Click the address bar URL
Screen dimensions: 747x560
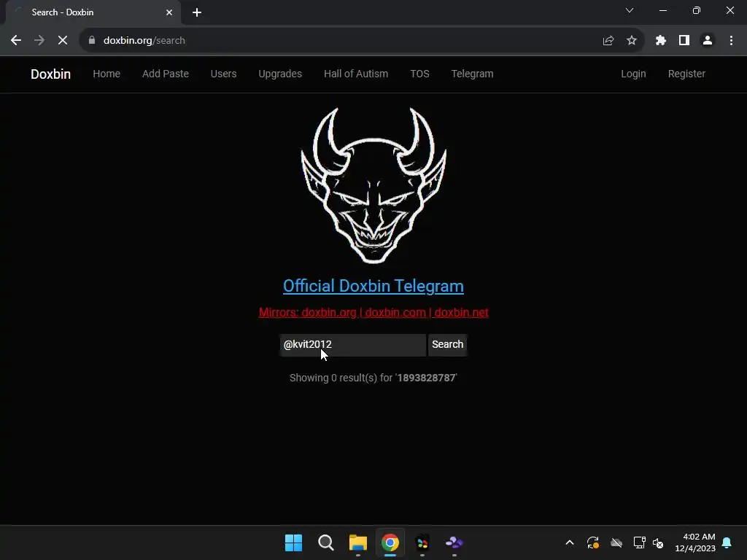click(x=144, y=41)
